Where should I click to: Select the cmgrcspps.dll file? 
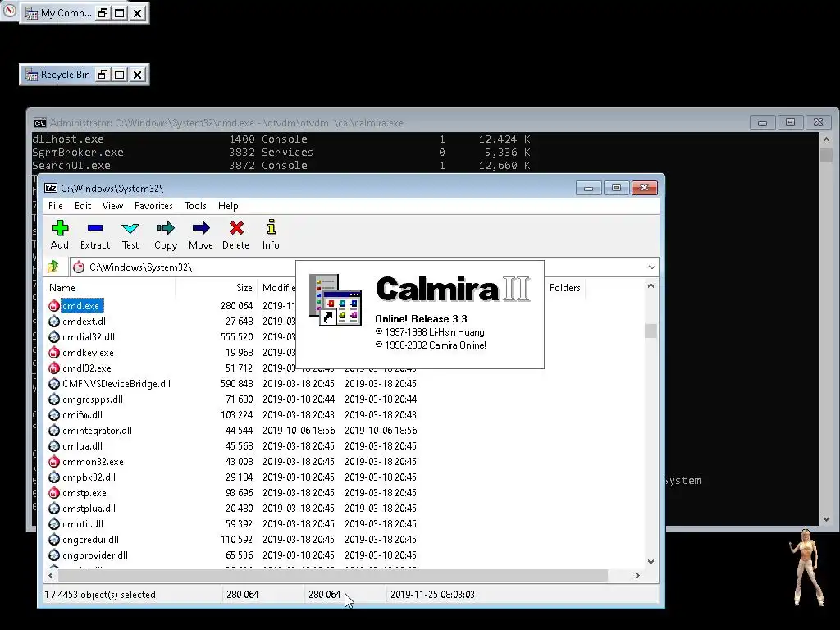click(x=92, y=399)
